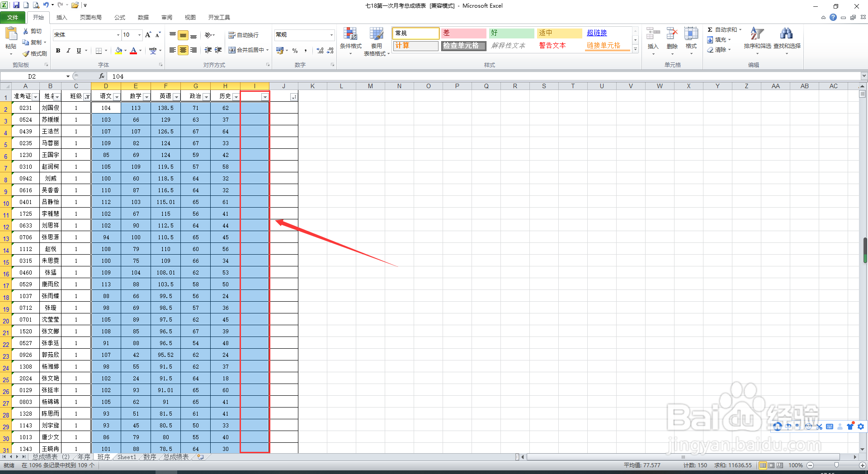The width and height of the screenshot is (868, 474).
Task: Click increase decimal places icon
Action: (x=320, y=51)
